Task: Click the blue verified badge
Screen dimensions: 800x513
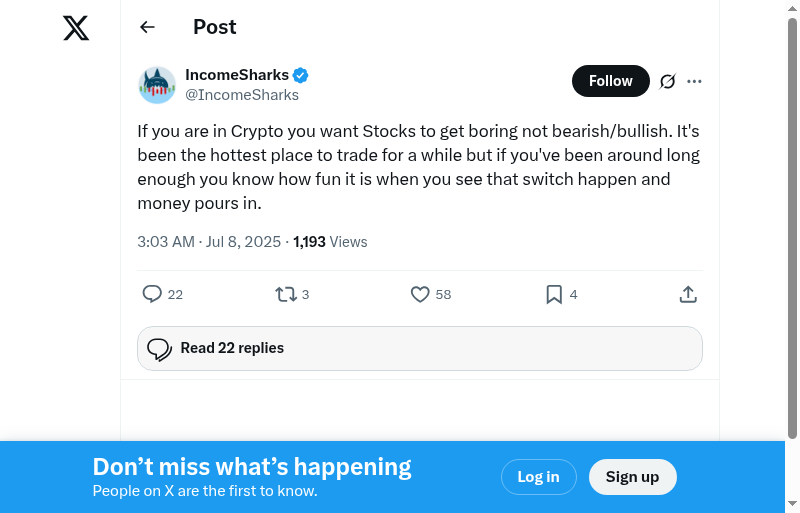Action: (x=300, y=75)
